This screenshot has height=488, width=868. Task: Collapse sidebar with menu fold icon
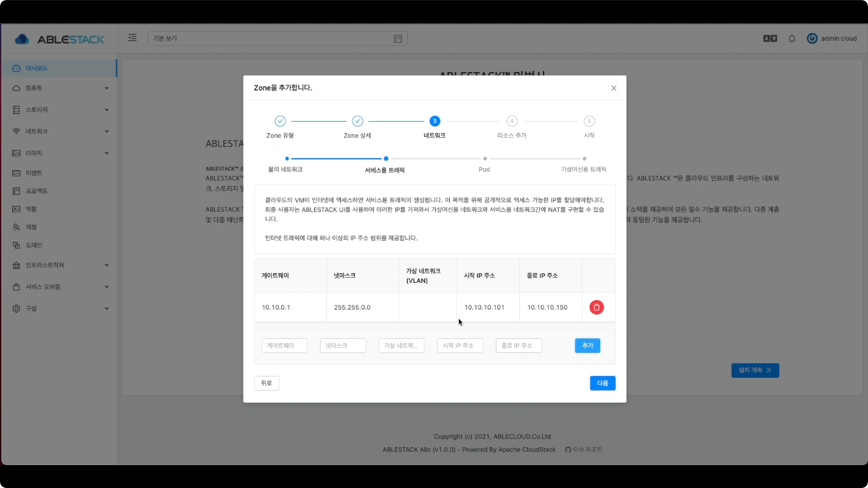pos(133,38)
